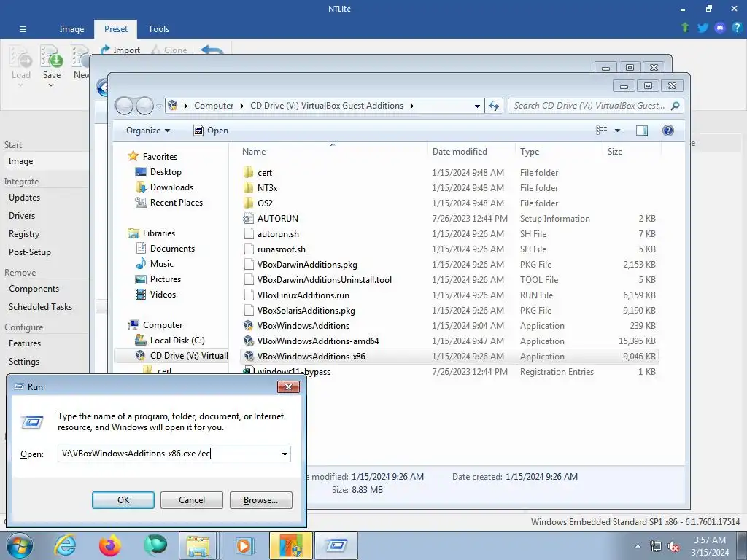Select the VBoxWindowsAdditions application icon
This screenshot has height=560, width=747.
[248, 326]
